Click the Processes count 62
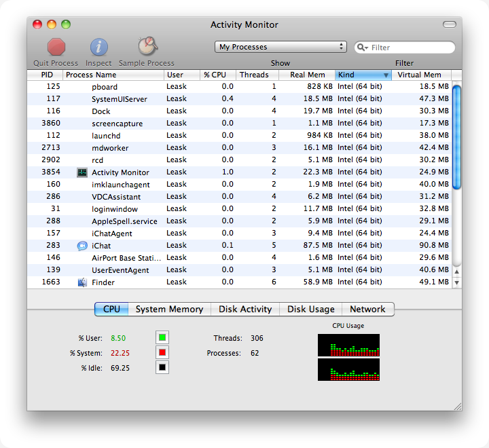This screenshot has width=489, height=448. [x=255, y=353]
